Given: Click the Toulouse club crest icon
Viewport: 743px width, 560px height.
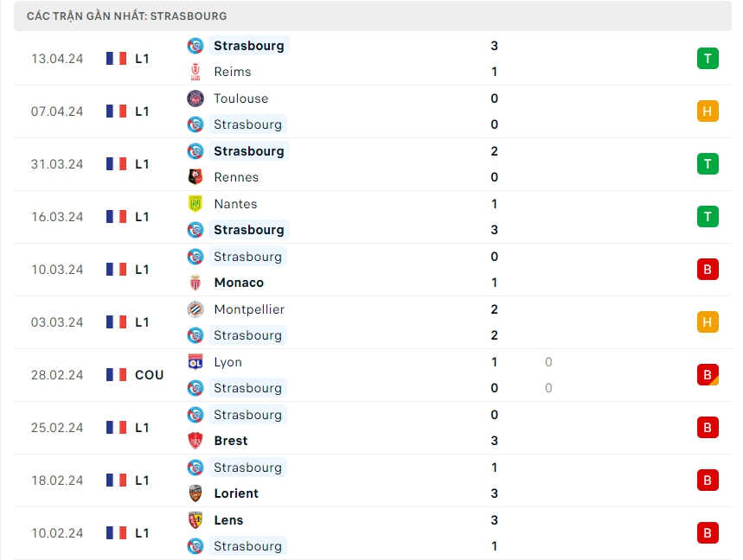Looking at the screenshot, I should click(195, 99).
